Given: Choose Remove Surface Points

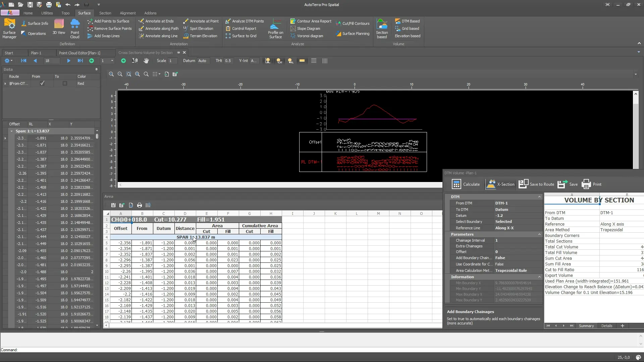Looking at the screenshot, I should coord(110,28).
